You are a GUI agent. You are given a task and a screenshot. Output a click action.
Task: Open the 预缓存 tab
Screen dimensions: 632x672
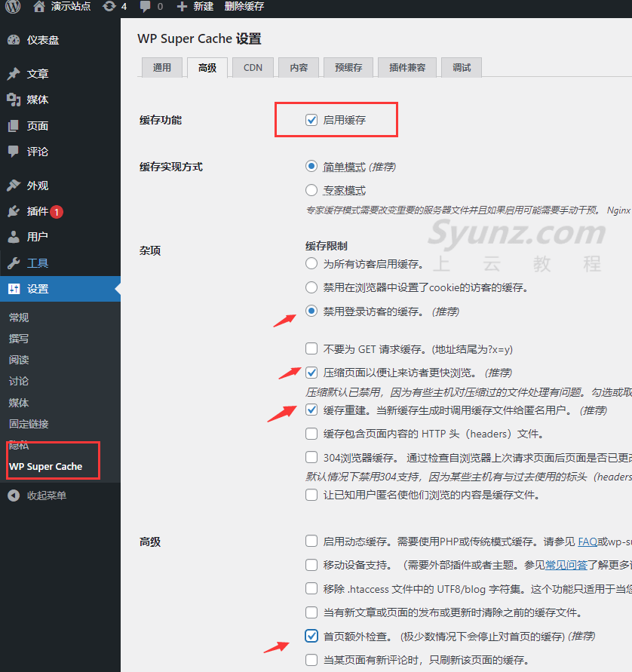pos(348,68)
